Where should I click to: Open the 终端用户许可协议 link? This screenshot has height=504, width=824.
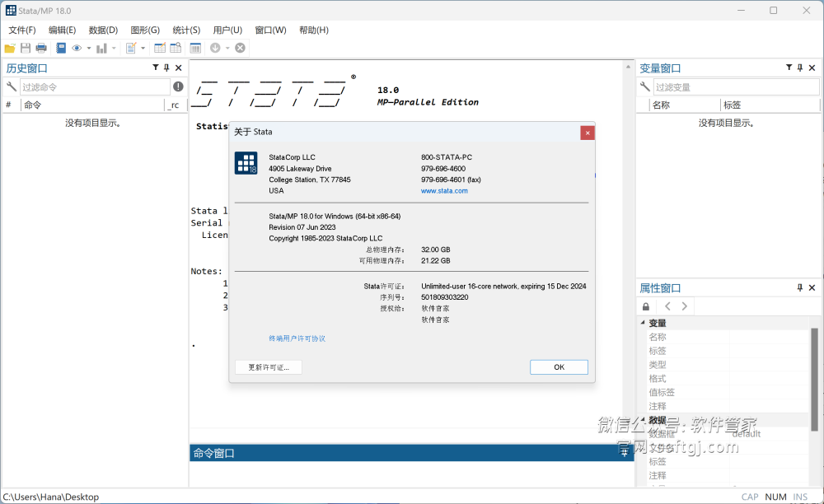(x=297, y=338)
